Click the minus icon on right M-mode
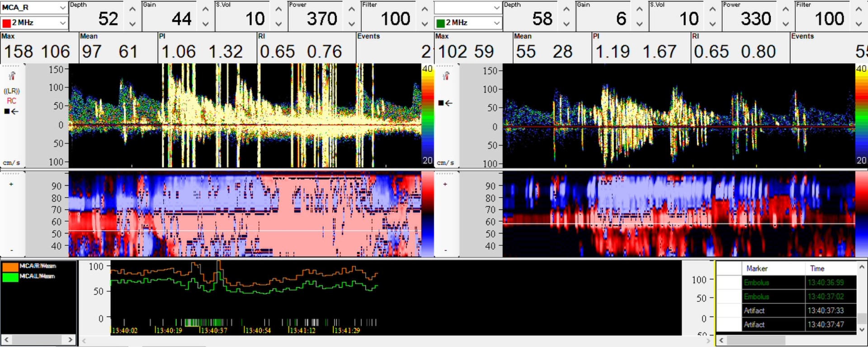 pos(445,250)
